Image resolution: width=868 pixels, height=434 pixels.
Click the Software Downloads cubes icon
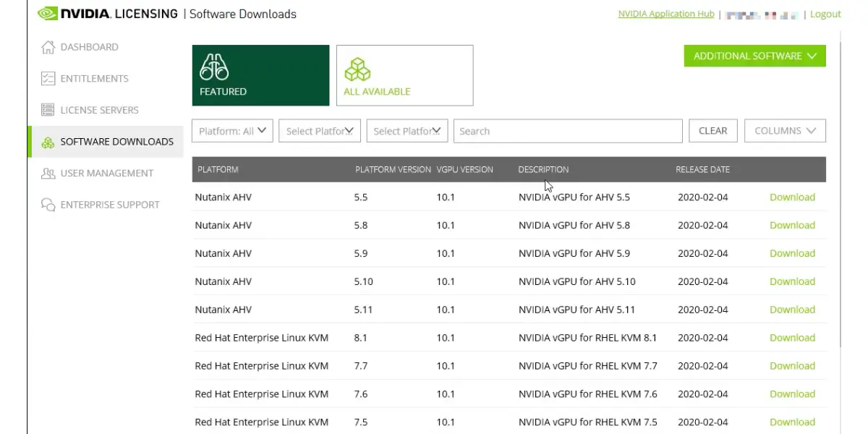[x=48, y=142]
